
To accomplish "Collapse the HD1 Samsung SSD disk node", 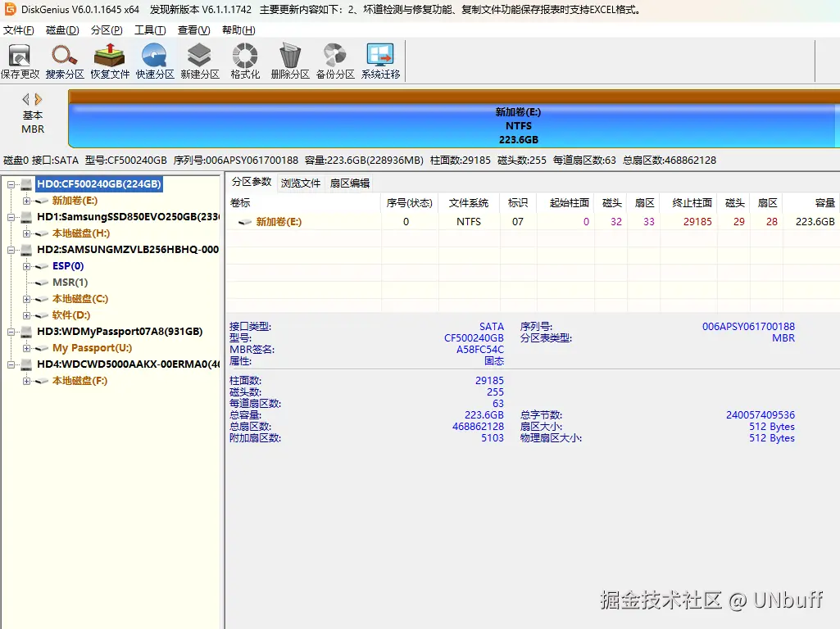I will coord(11,217).
